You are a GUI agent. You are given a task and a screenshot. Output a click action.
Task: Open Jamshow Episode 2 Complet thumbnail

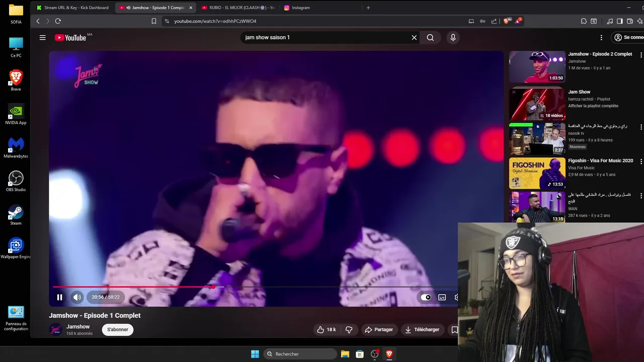coord(537,67)
